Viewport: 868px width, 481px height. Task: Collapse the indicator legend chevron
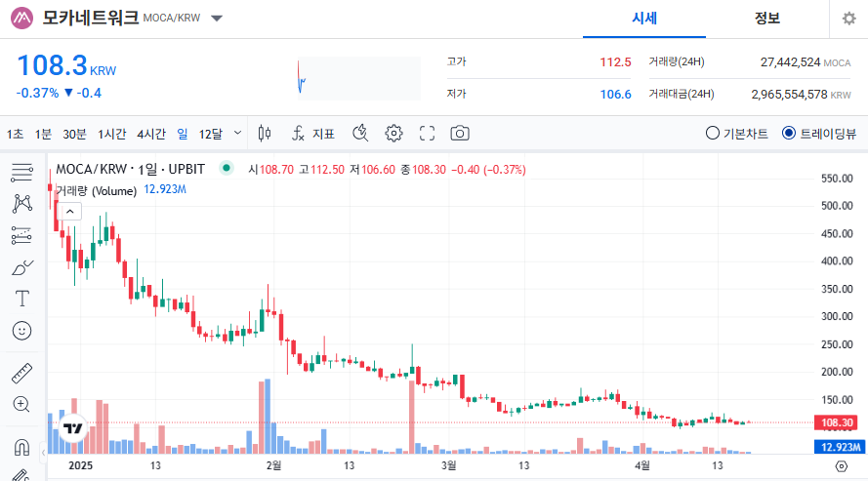(70, 211)
